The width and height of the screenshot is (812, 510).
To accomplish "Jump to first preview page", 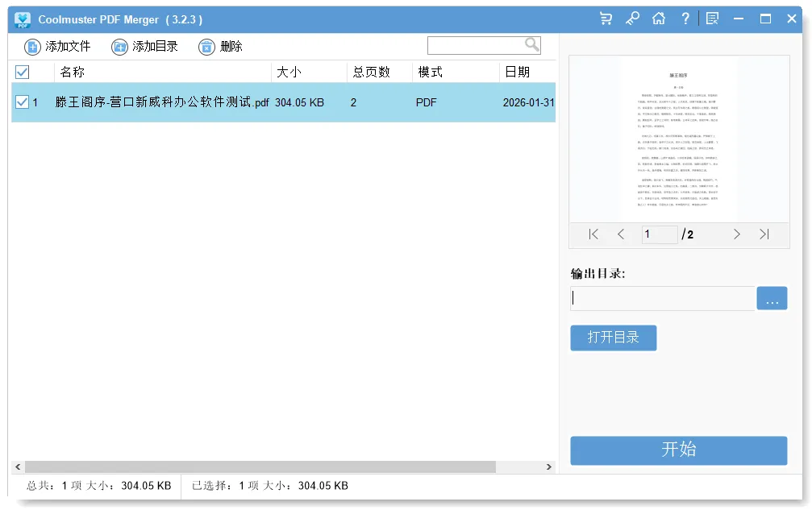I will pos(593,234).
